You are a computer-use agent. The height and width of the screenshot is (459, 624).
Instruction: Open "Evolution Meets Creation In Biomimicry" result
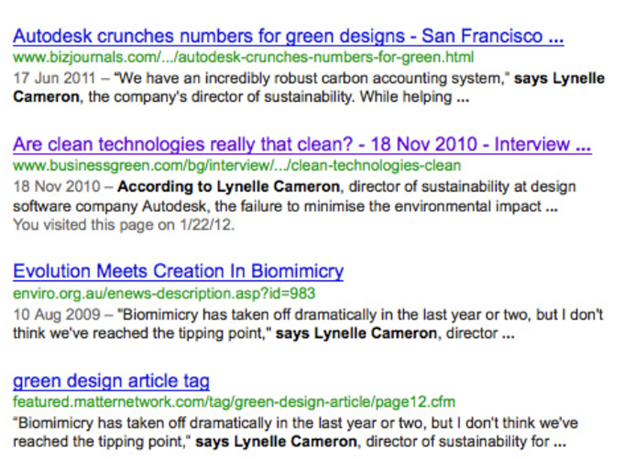pyautogui.click(x=178, y=271)
